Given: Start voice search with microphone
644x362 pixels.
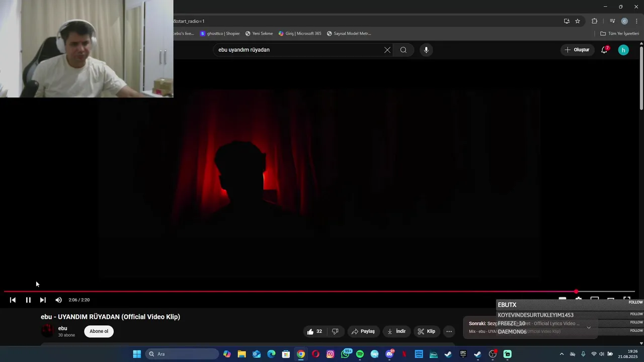Looking at the screenshot, I should pyautogui.click(x=426, y=50).
